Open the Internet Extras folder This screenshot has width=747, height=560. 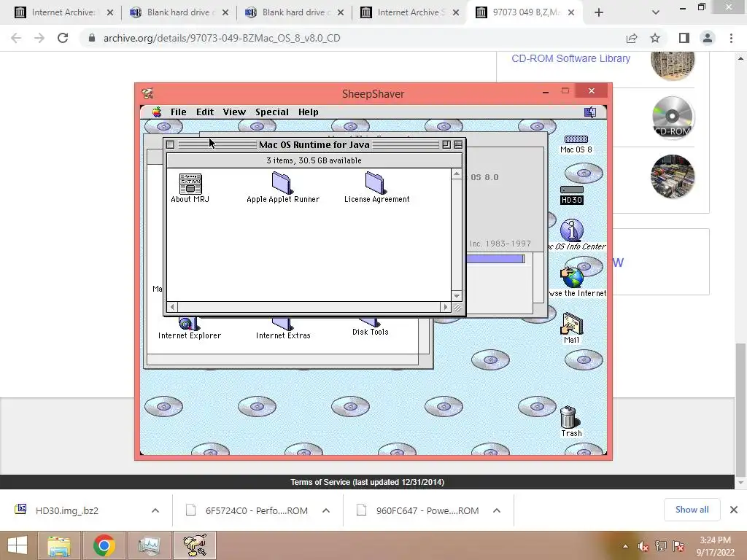(x=283, y=324)
